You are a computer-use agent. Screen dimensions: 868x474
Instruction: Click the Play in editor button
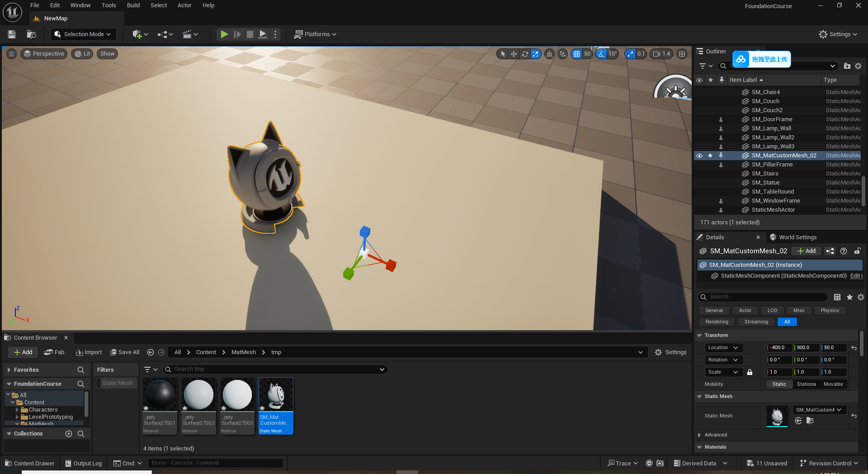coord(224,34)
